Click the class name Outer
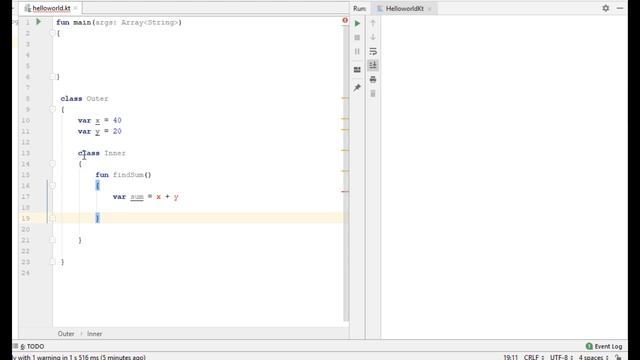The height and width of the screenshot is (360, 640). point(97,99)
